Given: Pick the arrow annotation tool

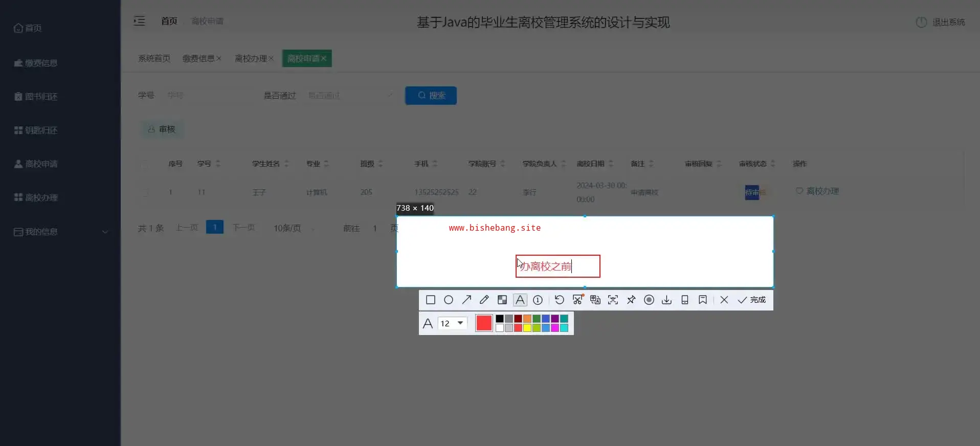Looking at the screenshot, I should [x=466, y=300].
